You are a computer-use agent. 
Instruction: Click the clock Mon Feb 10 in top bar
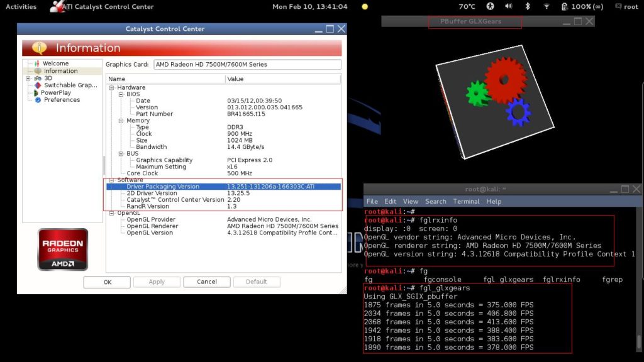(309, 6)
